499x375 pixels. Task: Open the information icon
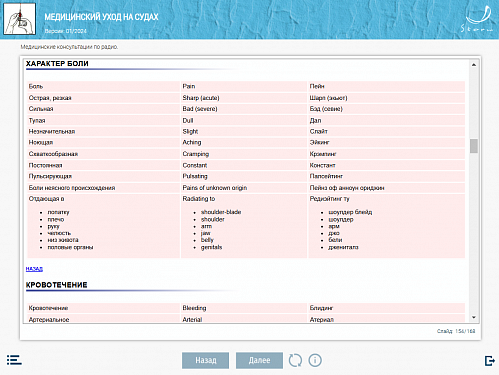pyautogui.click(x=315, y=360)
